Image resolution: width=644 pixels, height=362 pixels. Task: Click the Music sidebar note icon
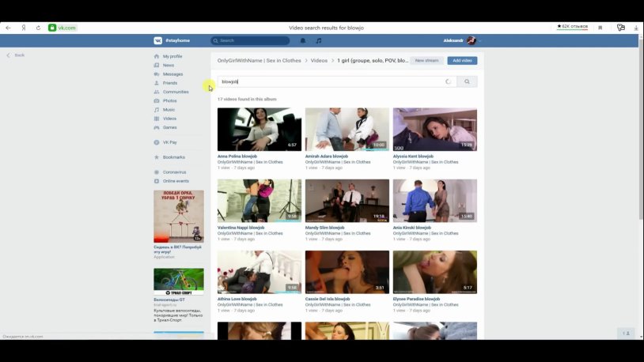click(157, 110)
